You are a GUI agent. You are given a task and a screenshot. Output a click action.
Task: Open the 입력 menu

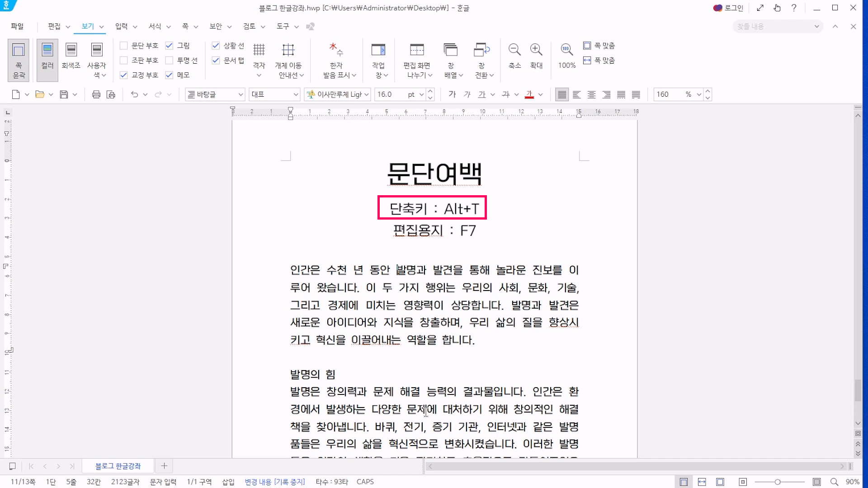point(121,26)
